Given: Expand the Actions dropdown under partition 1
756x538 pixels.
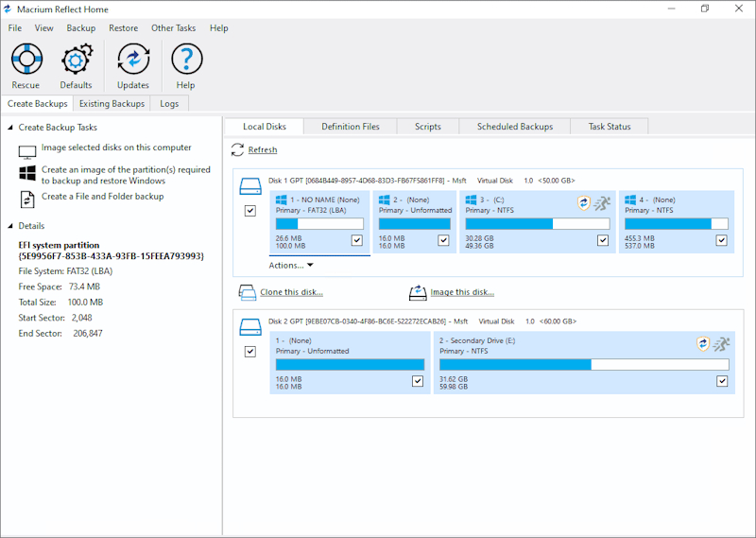Looking at the screenshot, I should pos(291,266).
